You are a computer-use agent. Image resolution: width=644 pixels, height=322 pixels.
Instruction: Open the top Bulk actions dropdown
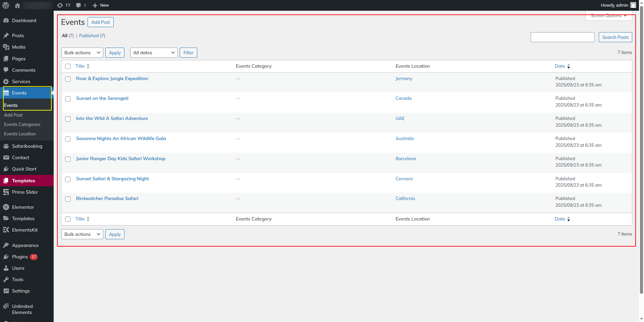(82, 53)
